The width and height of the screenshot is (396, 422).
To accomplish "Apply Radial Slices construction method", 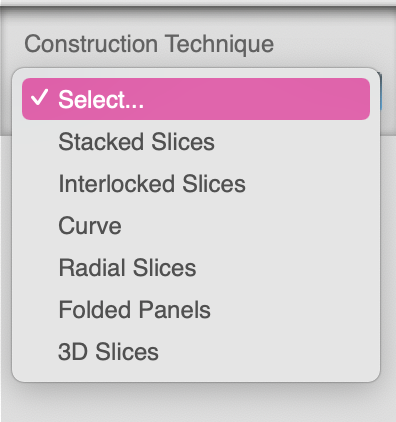I will click(x=196, y=267).
